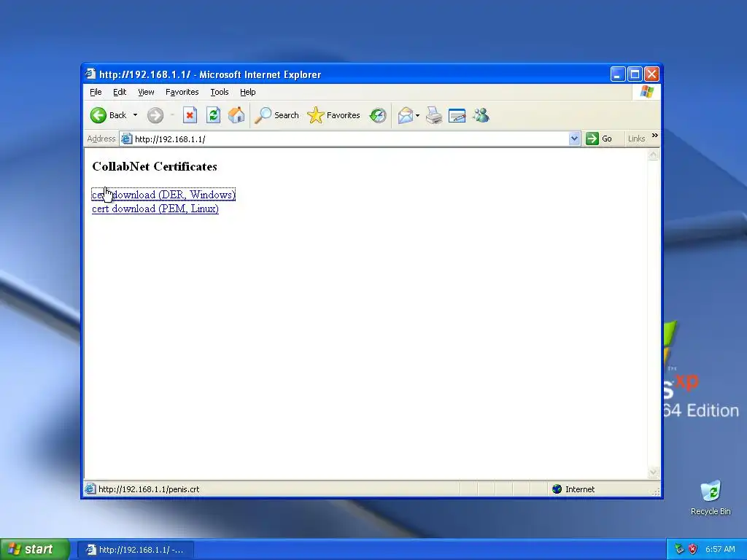Open the History pane icon
The height and width of the screenshot is (560, 747).
379,115
